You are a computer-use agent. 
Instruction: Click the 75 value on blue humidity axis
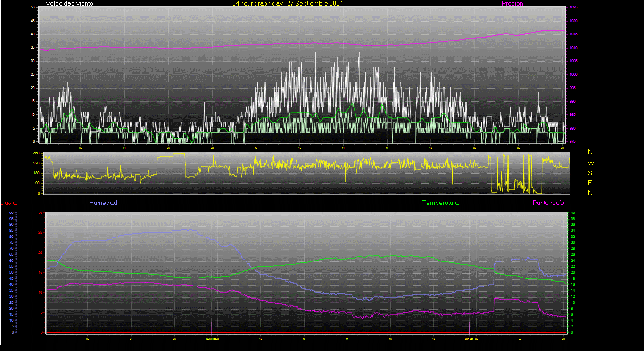click(x=11, y=243)
